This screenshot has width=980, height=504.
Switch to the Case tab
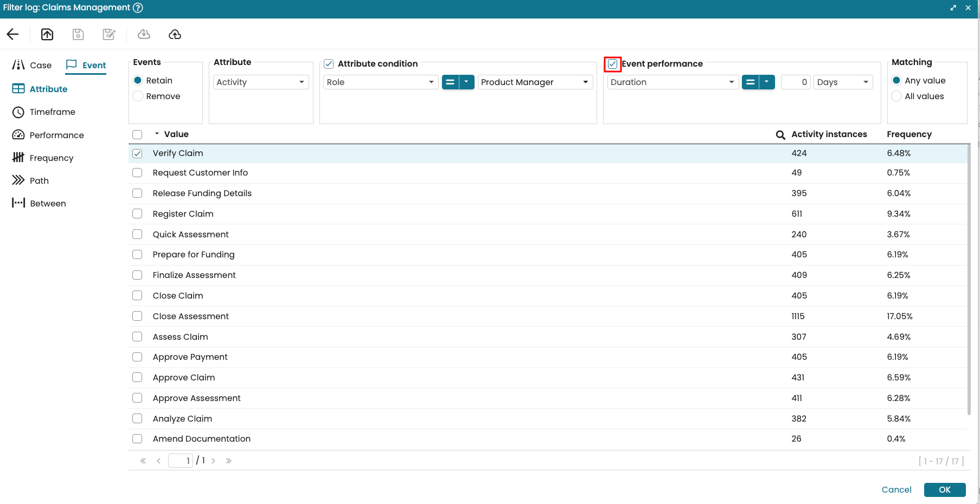pos(33,66)
